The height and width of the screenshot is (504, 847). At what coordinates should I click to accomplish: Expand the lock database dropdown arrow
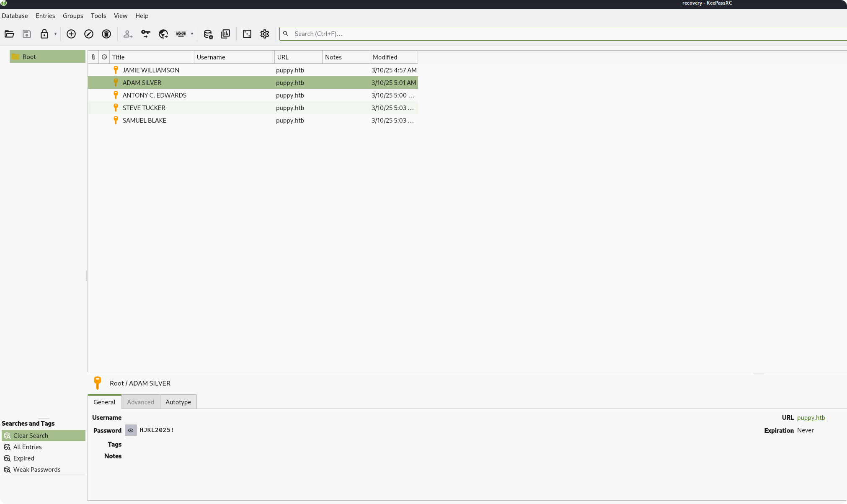(55, 34)
